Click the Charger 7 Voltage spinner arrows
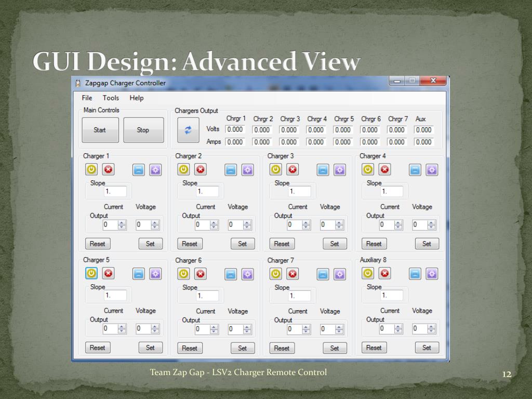This screenshot has height=399, width=532. pyautogui.click(x=339, y=329)
